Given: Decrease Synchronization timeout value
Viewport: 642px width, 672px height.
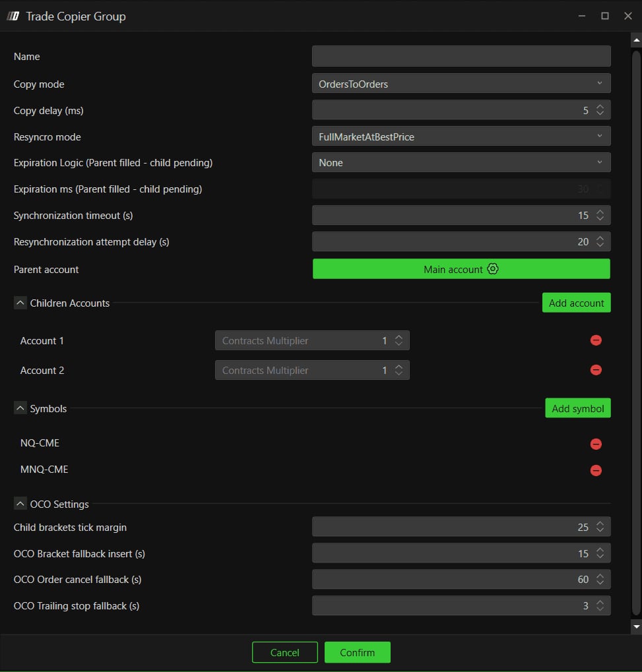Looking at the screenshot, I should (600, 218).
